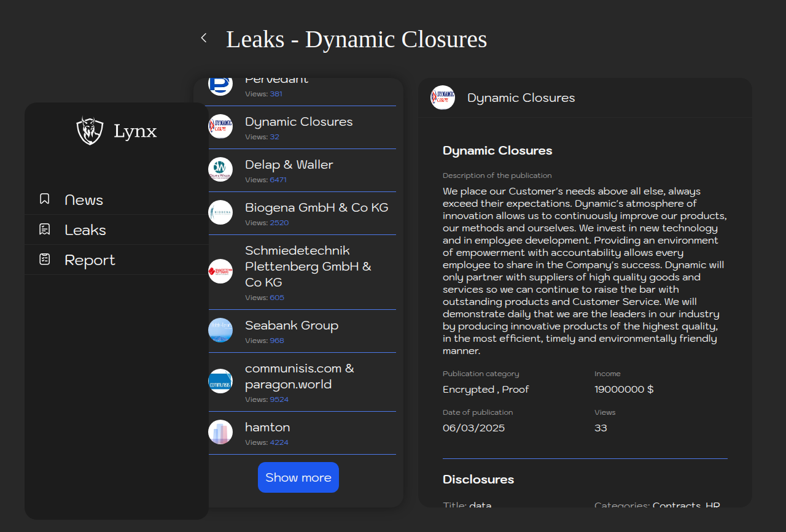Open the News menu item
Viewport: 786px width, 532px height.
coord(84,200)
